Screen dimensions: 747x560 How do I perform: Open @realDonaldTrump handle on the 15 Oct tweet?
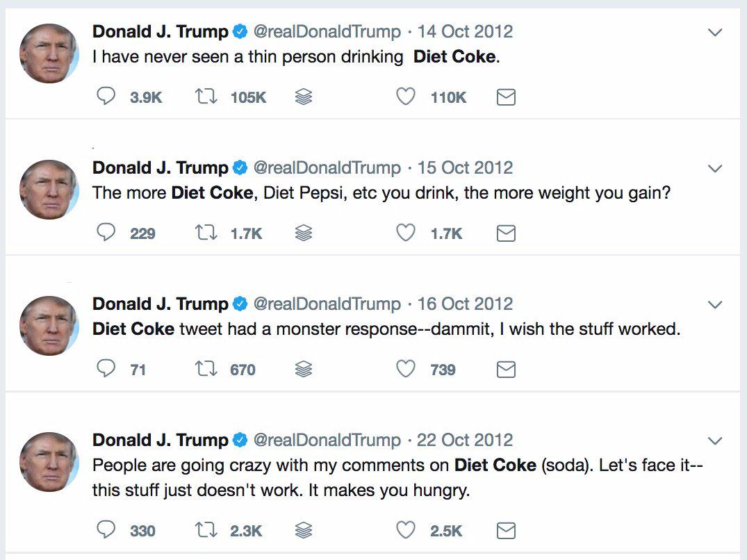(327, 167)
